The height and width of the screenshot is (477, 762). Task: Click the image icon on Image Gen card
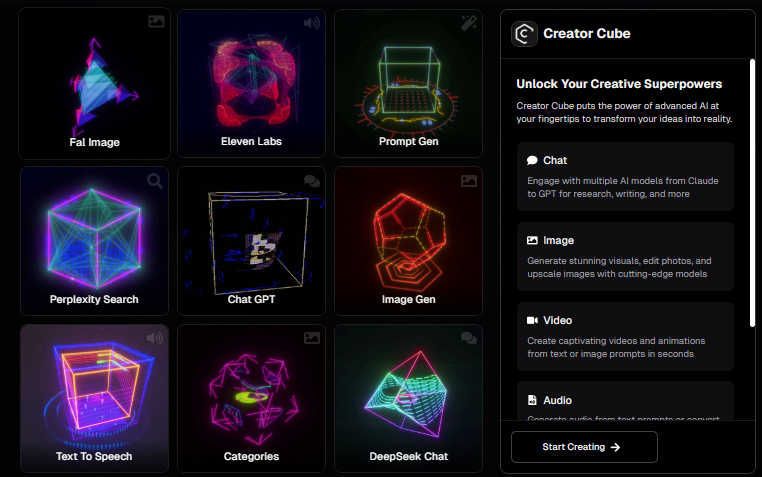click(x=469, y=181)
